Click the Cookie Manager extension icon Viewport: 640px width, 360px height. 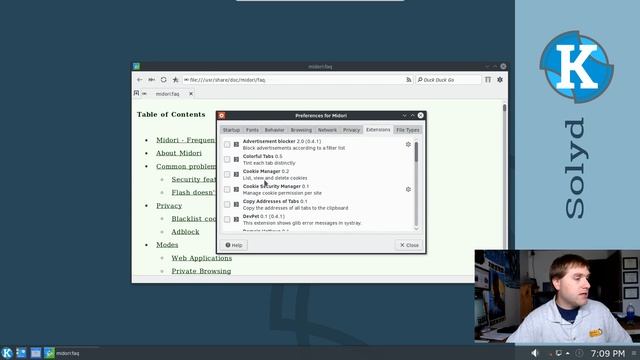[236, 175]
